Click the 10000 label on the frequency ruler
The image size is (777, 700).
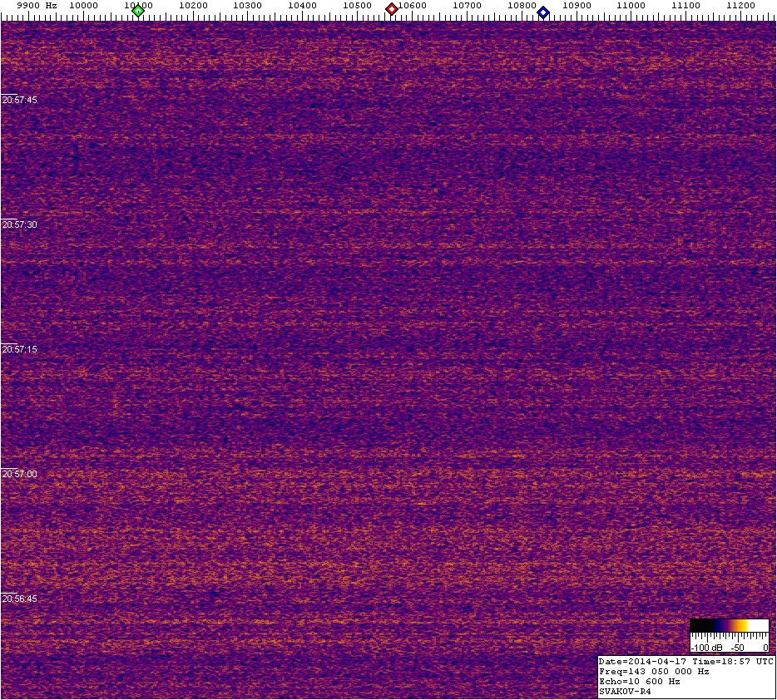coord(83,5)
